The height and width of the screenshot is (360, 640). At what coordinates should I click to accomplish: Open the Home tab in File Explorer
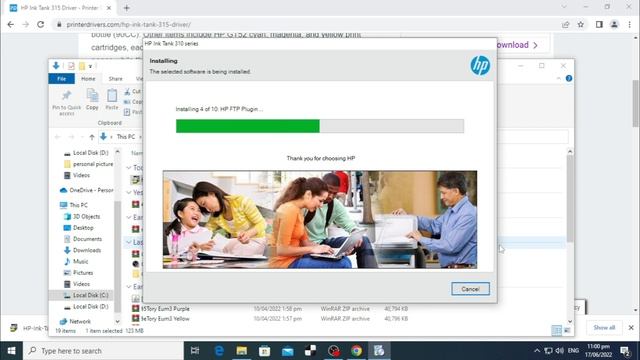coord(88,79)
